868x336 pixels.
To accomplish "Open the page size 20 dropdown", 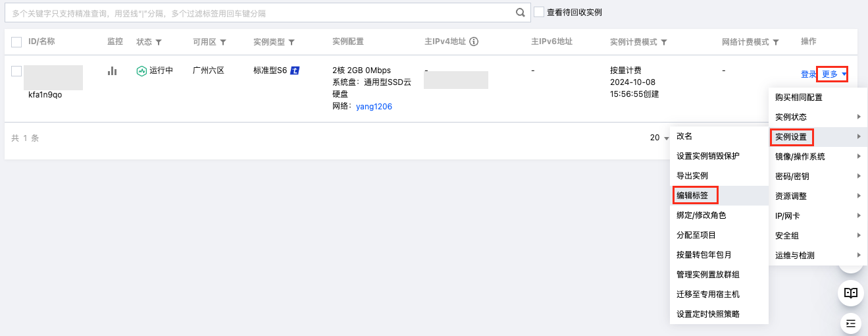I will point(659,138).
